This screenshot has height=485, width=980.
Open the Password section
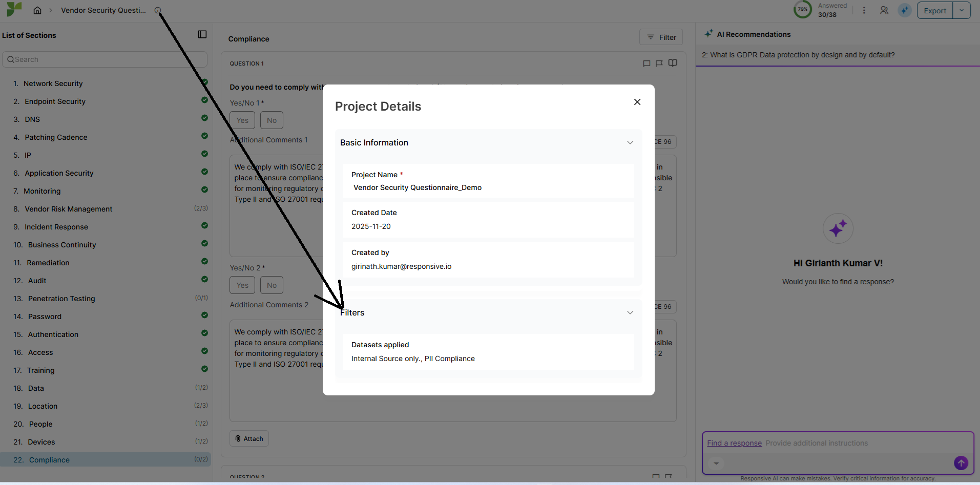coord(107,317)
